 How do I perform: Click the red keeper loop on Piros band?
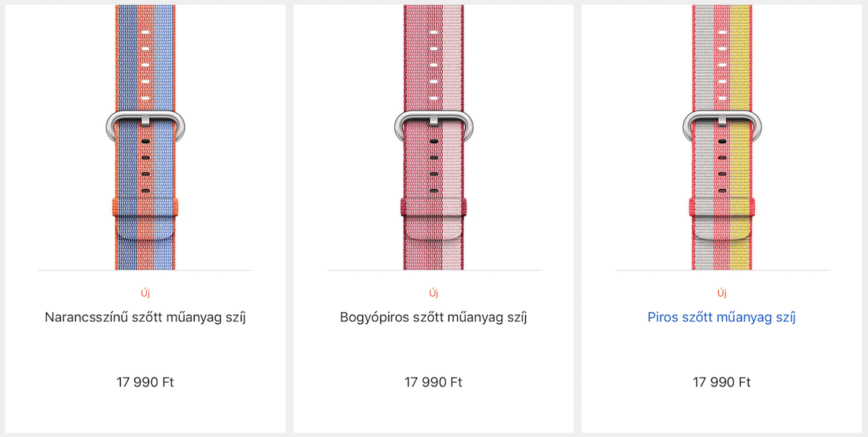(x=721, y=209)
